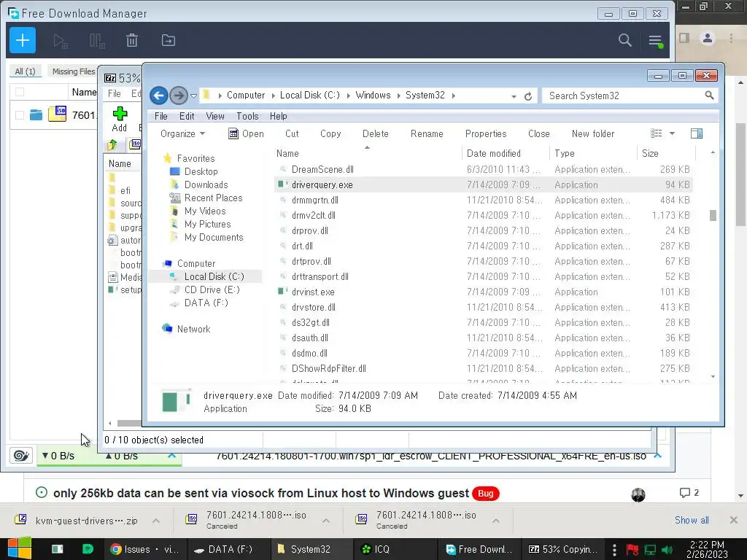Click the up folder arrow in 7-Zip
Viewport: 747px width, 560px height.
point(112,145)
